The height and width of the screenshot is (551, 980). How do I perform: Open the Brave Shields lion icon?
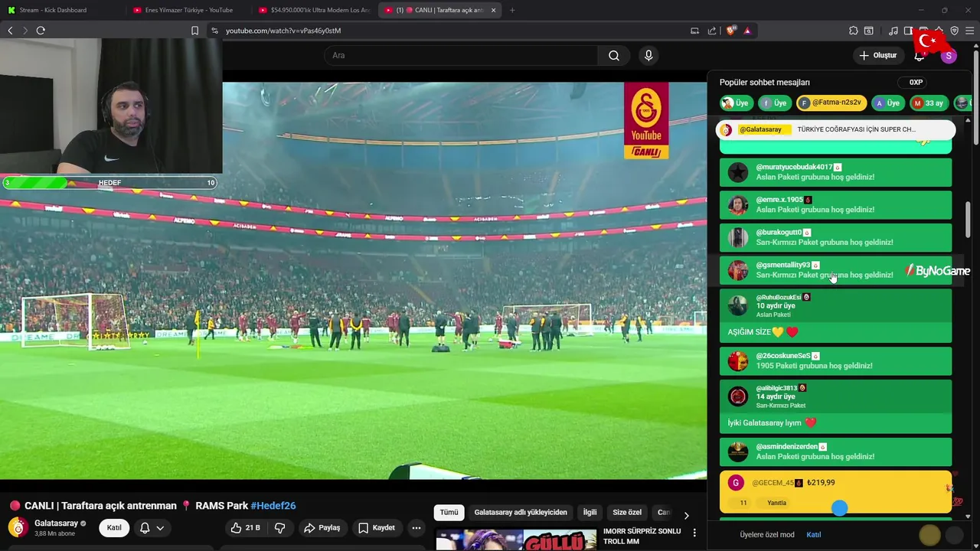730,31
